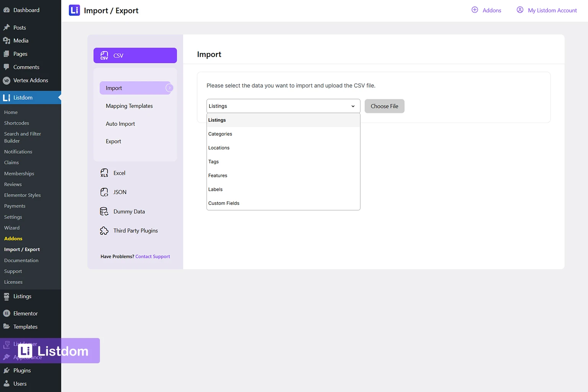This screenshot has height=392, width=588.
Task: Select Custom Fields option in dropdown
Action: tap(224, 203)
